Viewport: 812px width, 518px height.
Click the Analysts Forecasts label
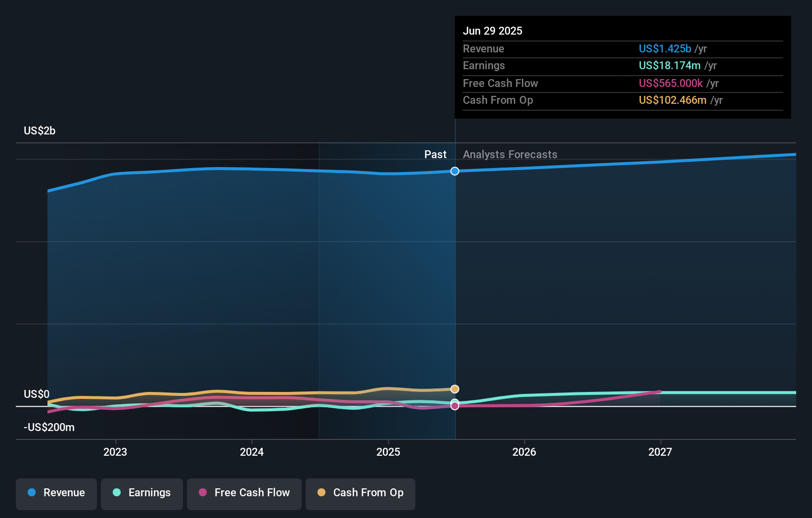point(510,154)
